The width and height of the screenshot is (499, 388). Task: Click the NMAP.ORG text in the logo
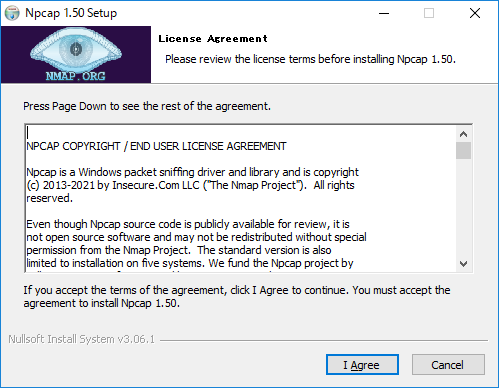pyautogui.click(x=75, y=76)
